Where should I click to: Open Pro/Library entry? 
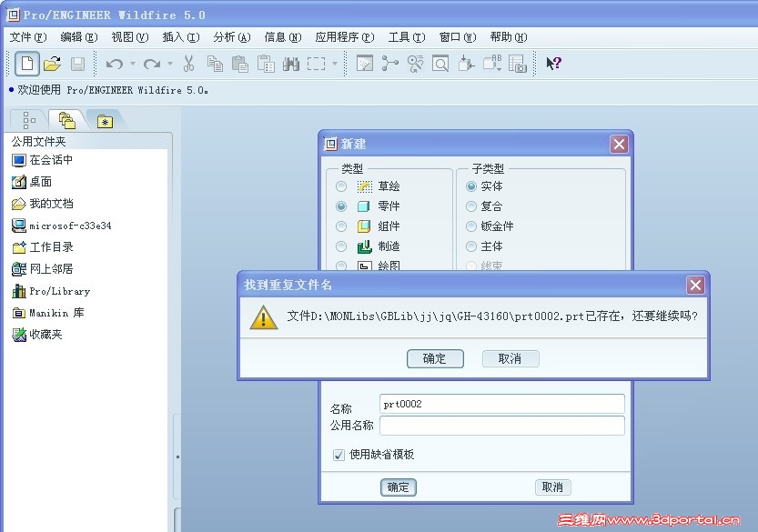click(51, 291)
